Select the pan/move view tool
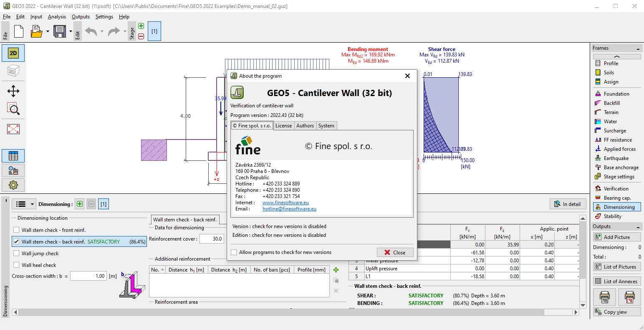The height and width of the screenshot is (330, 644). coord(13,91)
